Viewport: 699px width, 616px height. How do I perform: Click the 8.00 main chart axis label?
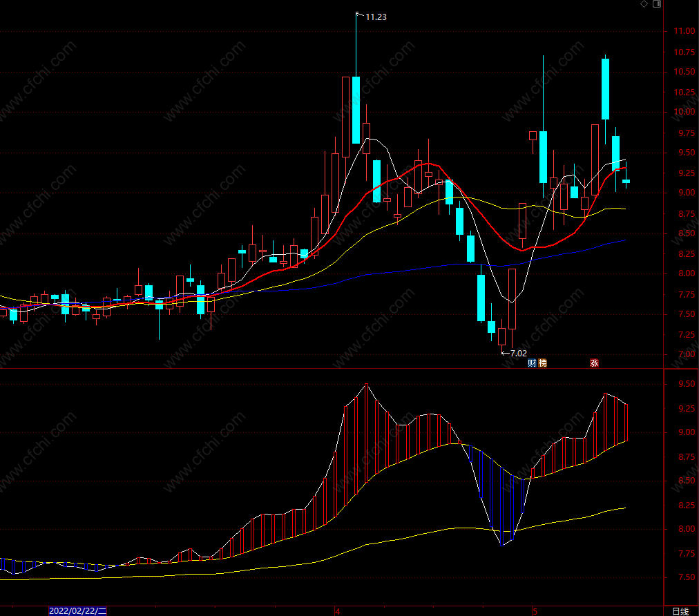[x=687, y=273]
